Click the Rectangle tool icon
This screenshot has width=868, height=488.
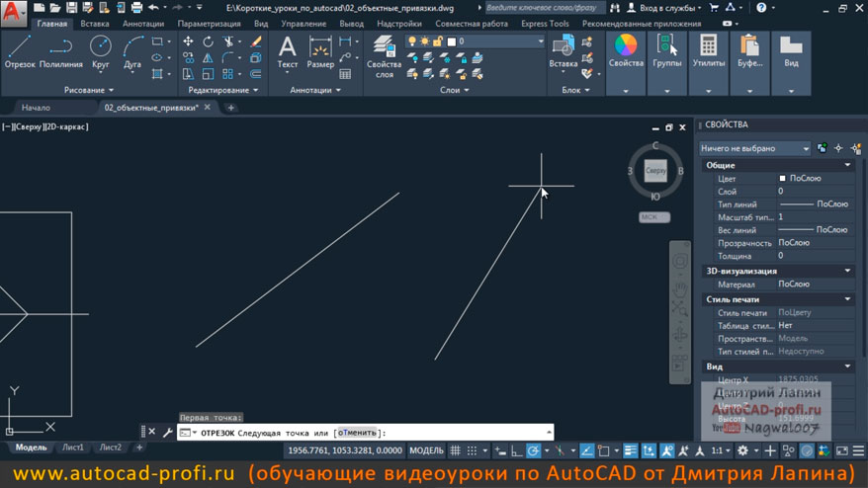click(157, 41)
